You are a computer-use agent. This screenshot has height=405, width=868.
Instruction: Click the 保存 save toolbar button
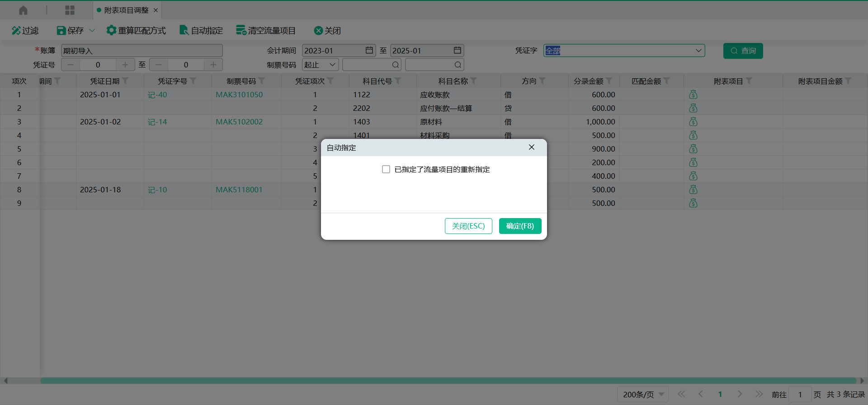[x=70, y=30]
